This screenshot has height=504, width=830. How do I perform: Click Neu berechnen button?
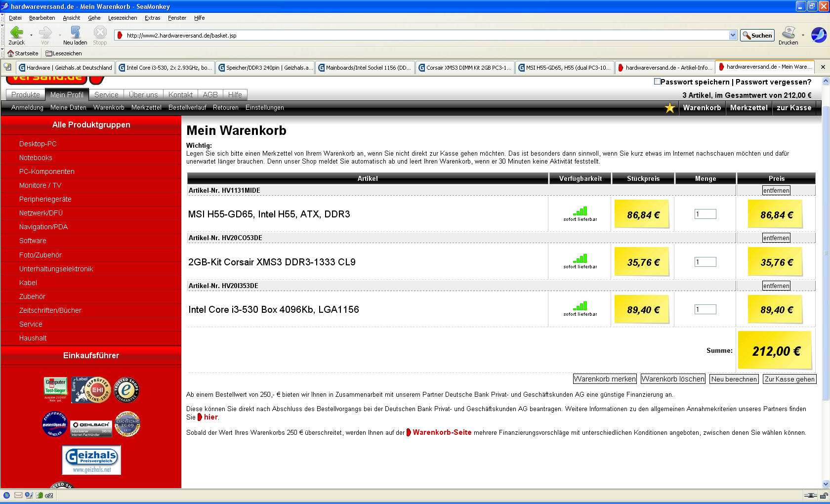click(734, 379)
